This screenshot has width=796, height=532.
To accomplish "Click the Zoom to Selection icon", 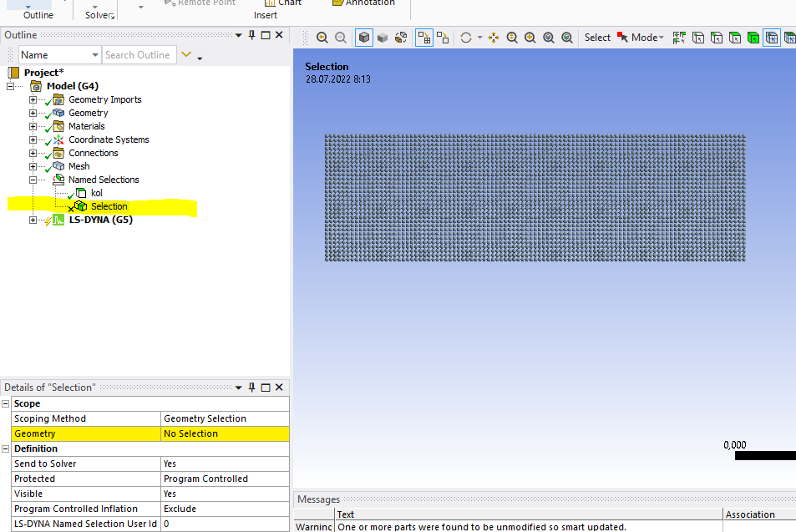I will point(567,38).
